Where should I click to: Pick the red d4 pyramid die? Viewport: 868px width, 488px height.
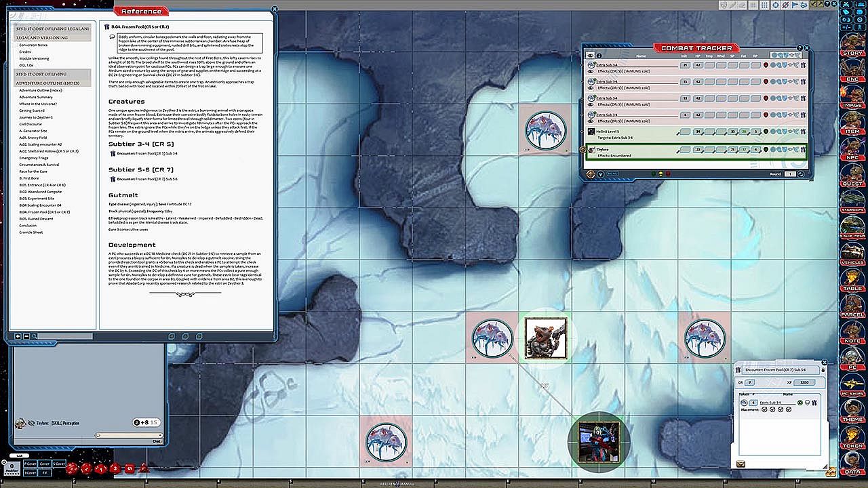point(143,467)
